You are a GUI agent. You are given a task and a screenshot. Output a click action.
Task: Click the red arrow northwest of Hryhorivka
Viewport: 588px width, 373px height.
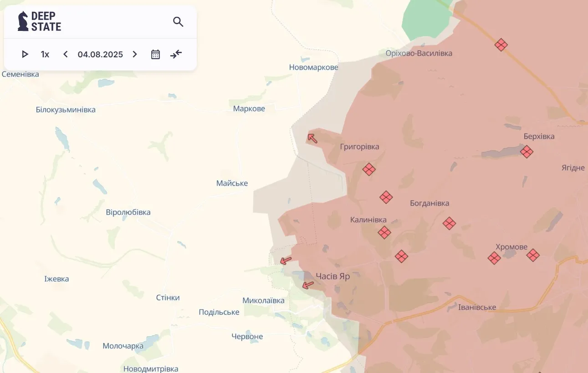312,137
